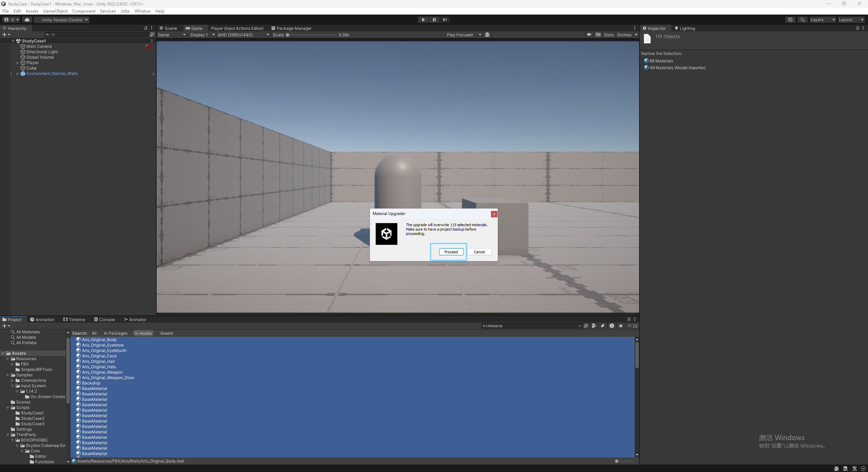Click Proceed in Material Upgrader dialog
The image size is (868, 472).
pos(451,252)
